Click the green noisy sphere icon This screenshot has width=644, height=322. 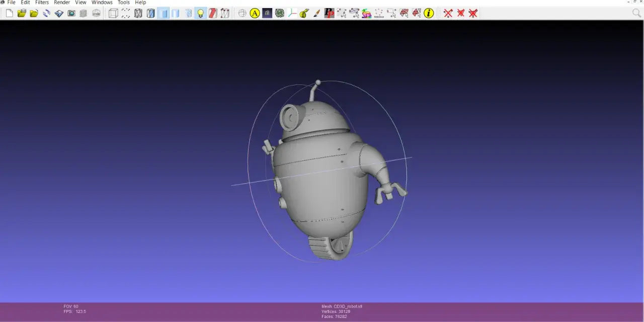[x=279, y=13]
